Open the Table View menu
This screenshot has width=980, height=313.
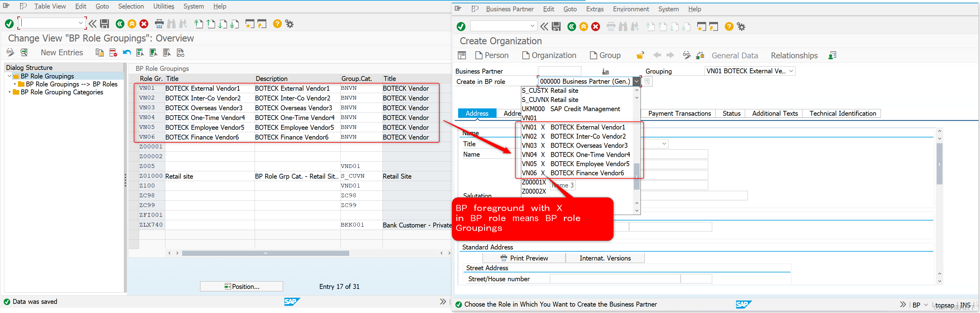click(x=50, y=6)
